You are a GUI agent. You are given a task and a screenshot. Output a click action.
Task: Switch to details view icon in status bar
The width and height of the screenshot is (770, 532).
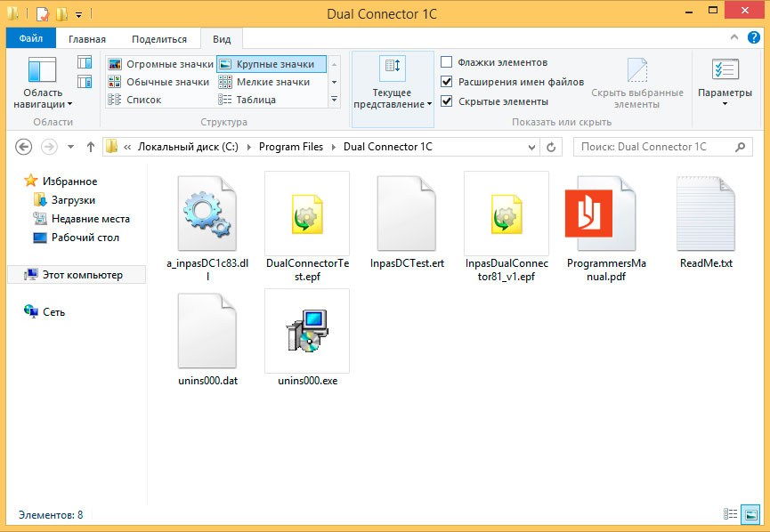(731, 514)
